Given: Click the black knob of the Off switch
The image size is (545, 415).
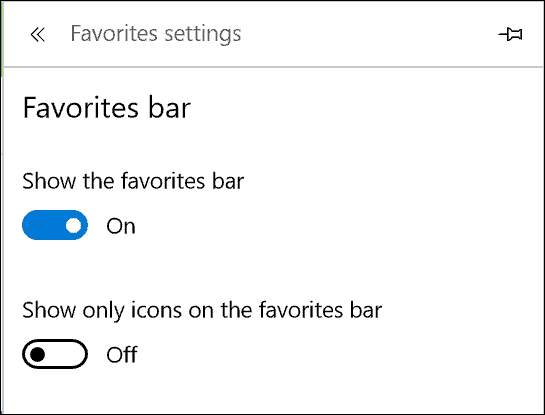Looking at the screenshot, I should click(37, 354).
